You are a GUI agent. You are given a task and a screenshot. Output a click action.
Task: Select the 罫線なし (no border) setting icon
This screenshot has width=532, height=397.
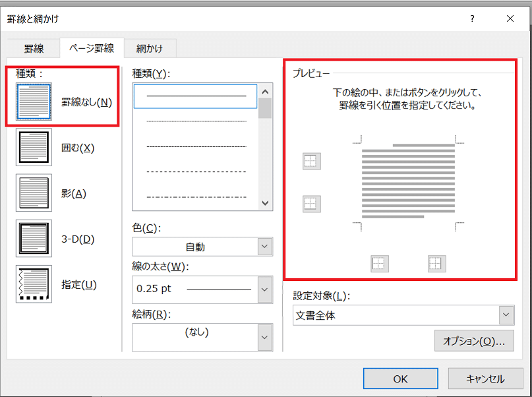tap(34, 102)
